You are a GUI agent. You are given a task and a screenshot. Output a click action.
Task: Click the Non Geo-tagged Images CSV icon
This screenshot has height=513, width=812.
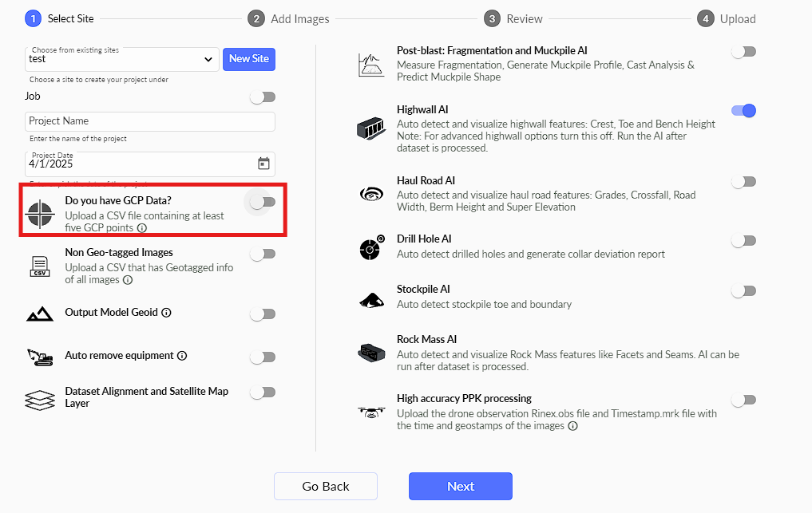click(39, 266)
